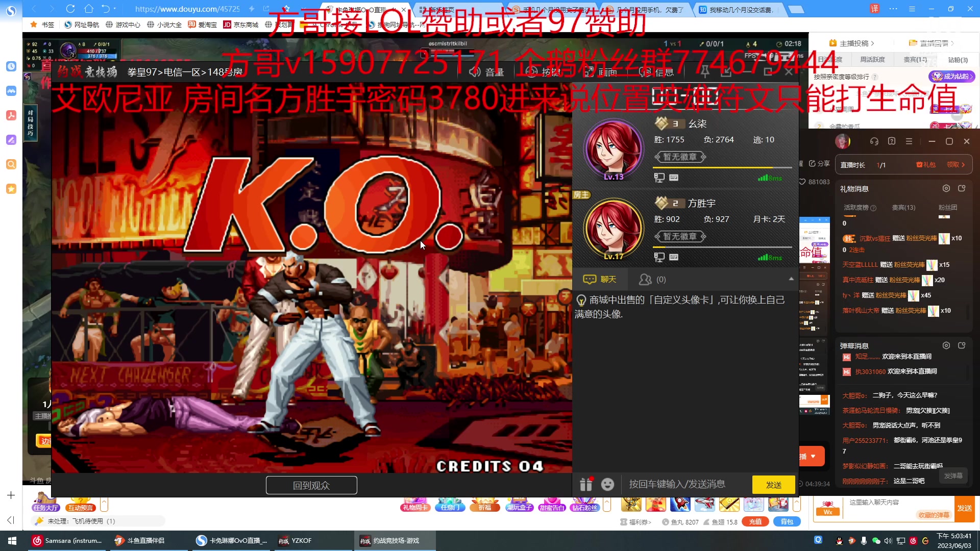Pop out 弹幕消息 panel
Image resolution: width=980 pixels, height=551 pixels.
962,345
